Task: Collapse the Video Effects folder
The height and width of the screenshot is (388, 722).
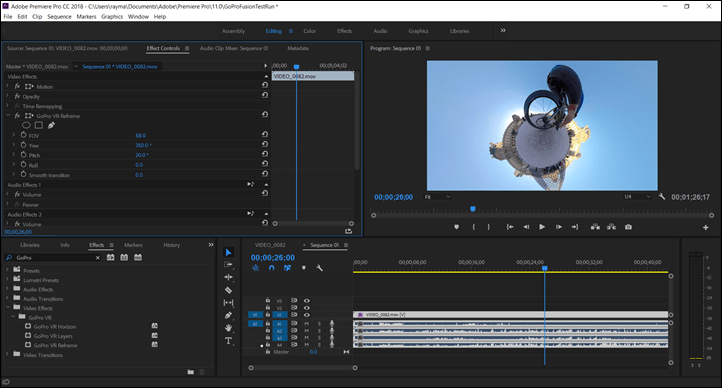Action: click(x=7, y=307)
